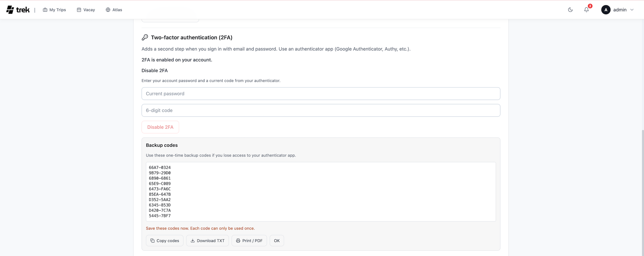This screenshot has height=256, width=644.
Task: Go to the Vacay section
Action: [x=89, y=10]
